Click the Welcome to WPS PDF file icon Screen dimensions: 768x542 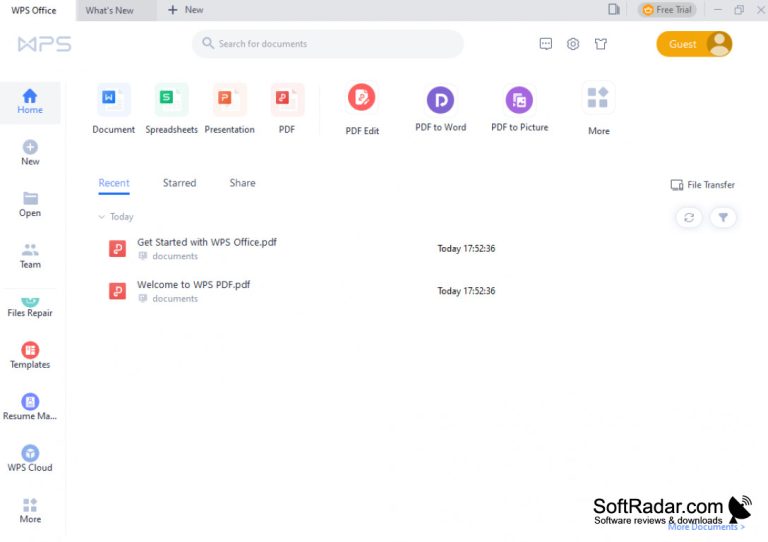pyautogui.click(x=118, y=291)
